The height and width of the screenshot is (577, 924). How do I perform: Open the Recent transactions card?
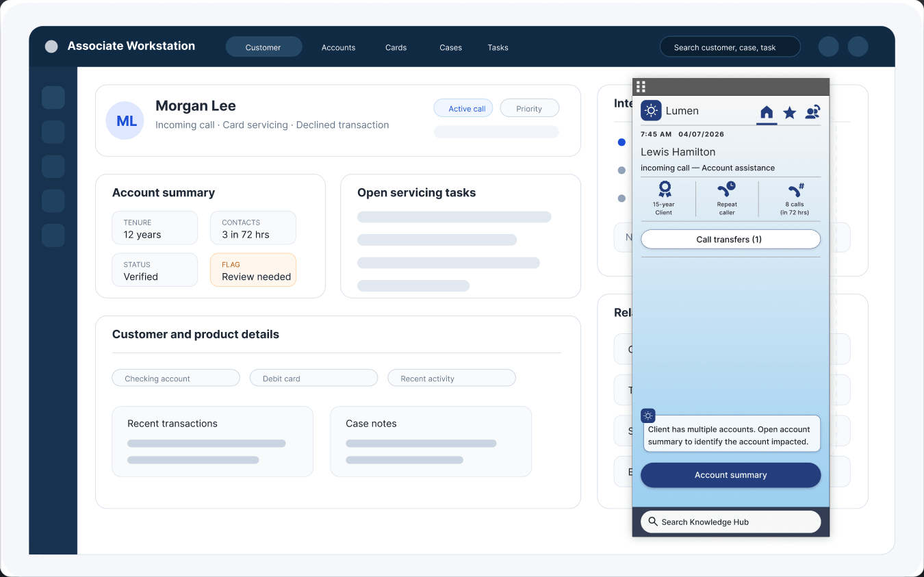click(x=213, y=441)
